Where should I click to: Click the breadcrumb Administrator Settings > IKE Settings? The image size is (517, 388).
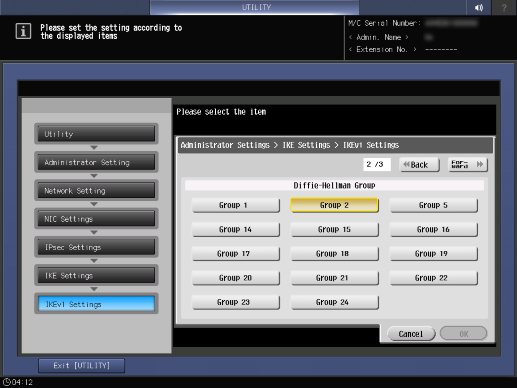255,145
